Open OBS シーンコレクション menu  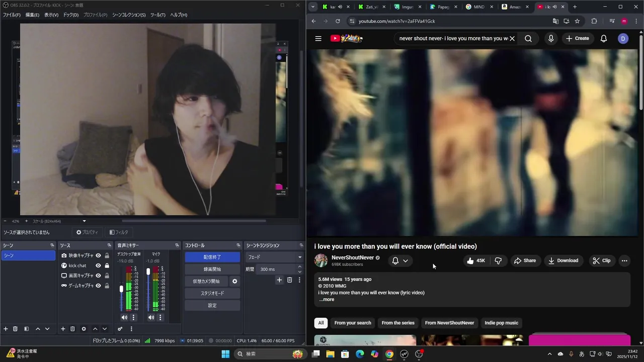129,15
